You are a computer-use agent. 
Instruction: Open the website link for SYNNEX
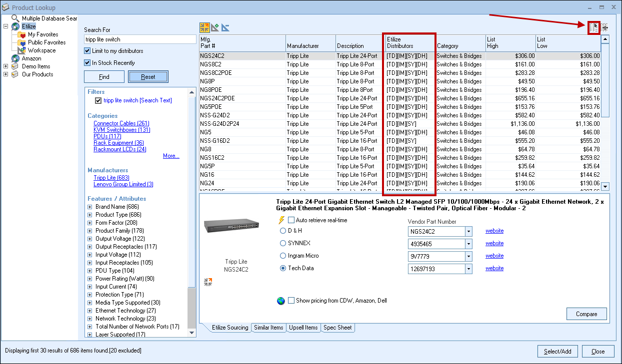[x=494, y=243]
